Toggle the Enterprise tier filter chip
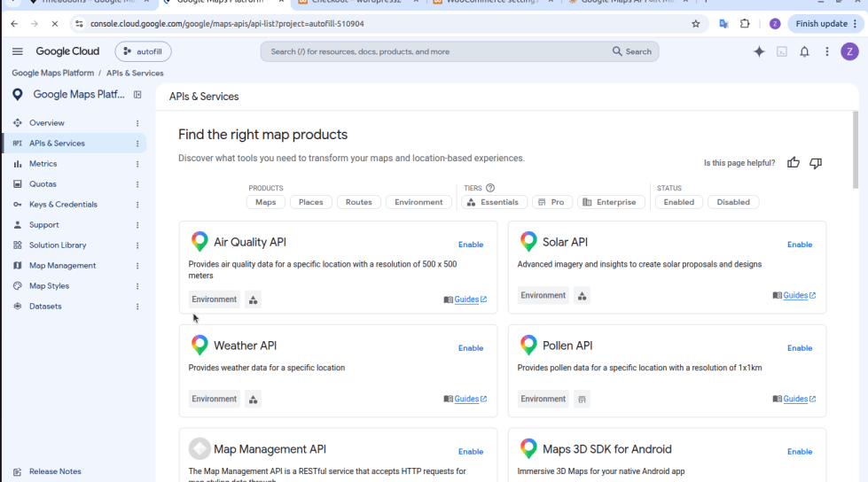This screenshot has width=868, height=482. coord(611,202)
